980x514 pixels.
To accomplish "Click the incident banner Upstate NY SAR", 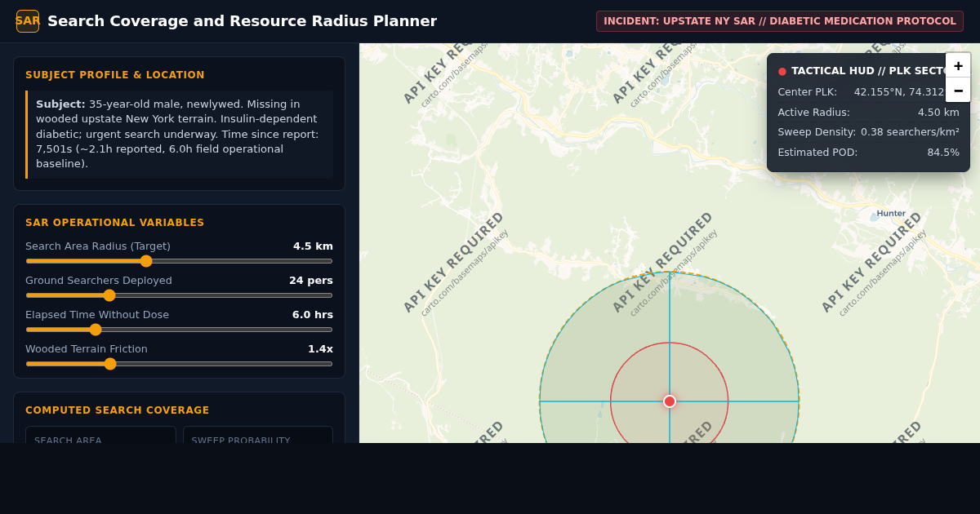I will 780,21.
